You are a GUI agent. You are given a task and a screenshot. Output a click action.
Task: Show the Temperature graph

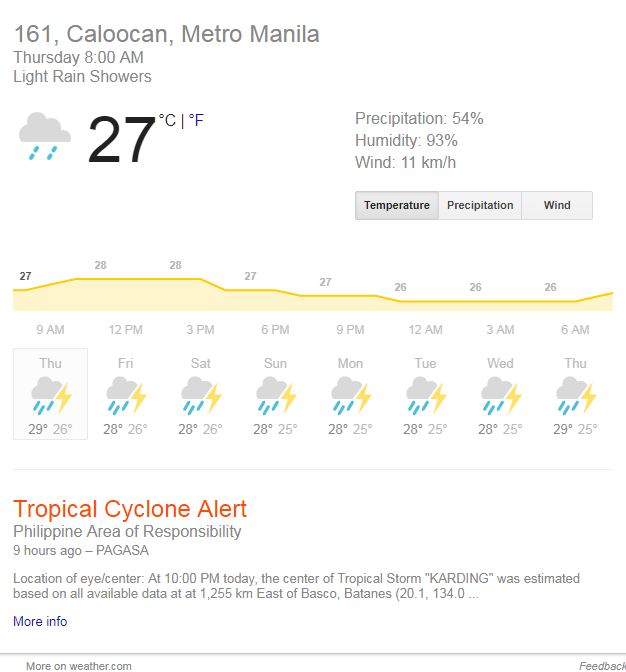pos(397,205)
